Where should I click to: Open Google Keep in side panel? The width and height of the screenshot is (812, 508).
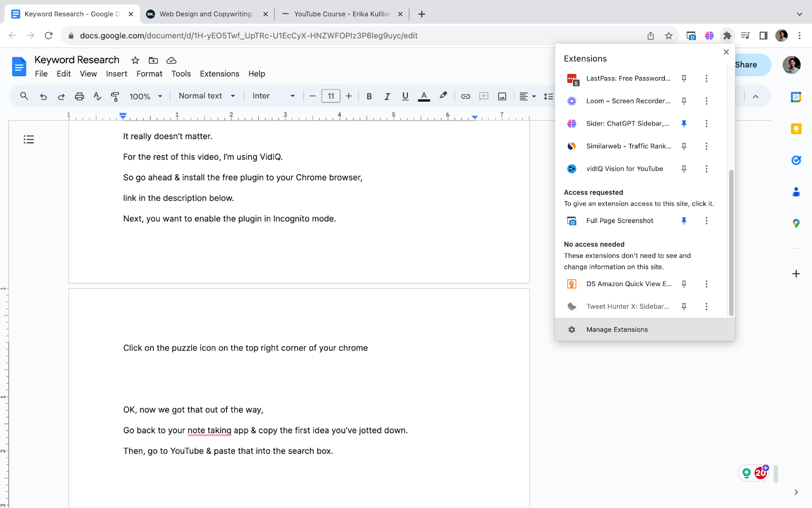click(796, 129)
